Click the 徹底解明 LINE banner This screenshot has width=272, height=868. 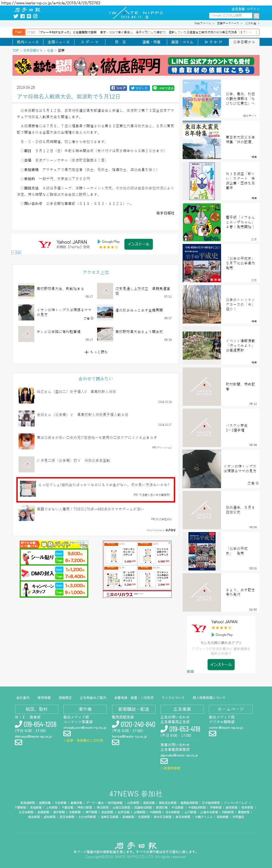136,65
